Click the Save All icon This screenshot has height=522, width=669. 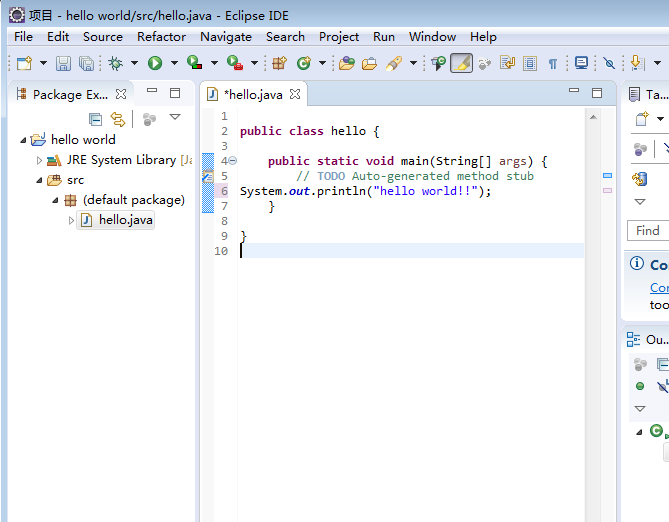[x=87, y=63]
